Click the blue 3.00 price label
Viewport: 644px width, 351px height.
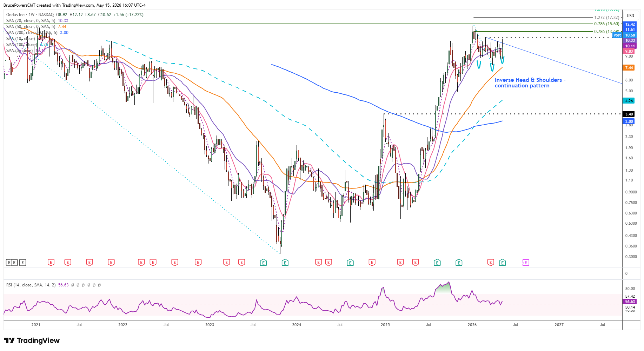[x=629, y=121]
